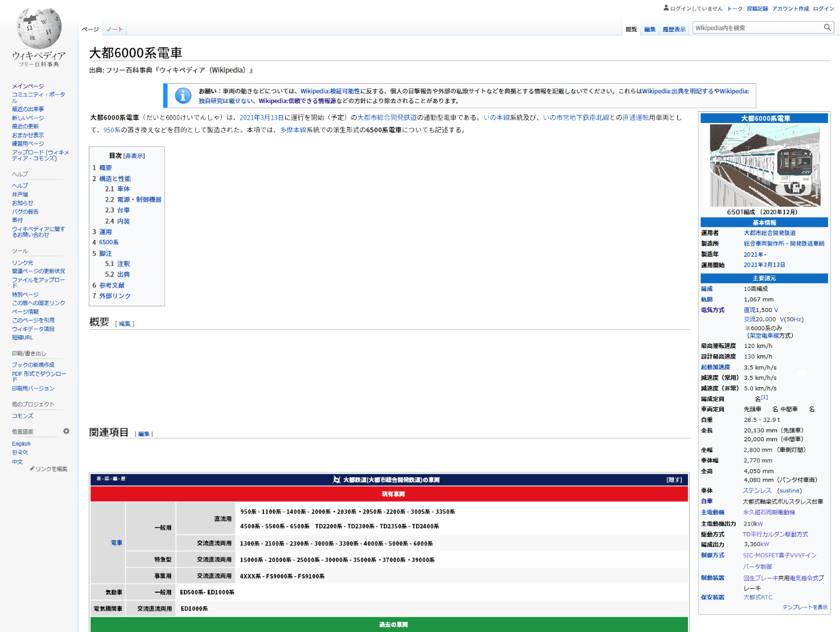Jump to 構造と性能 in table of contents
The image size is (840, 632).
(115, 178)
